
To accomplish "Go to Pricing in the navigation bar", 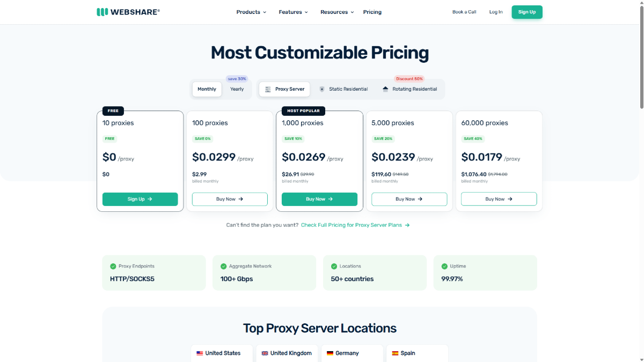I will pyautogui.click(x=372, y=12).
